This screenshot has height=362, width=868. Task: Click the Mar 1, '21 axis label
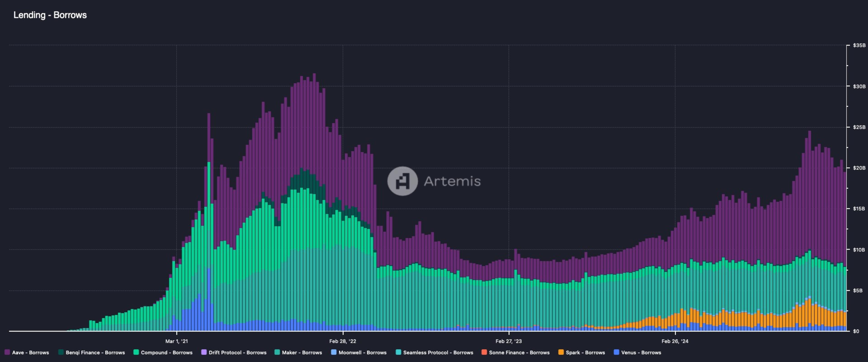tap(177, 341)
